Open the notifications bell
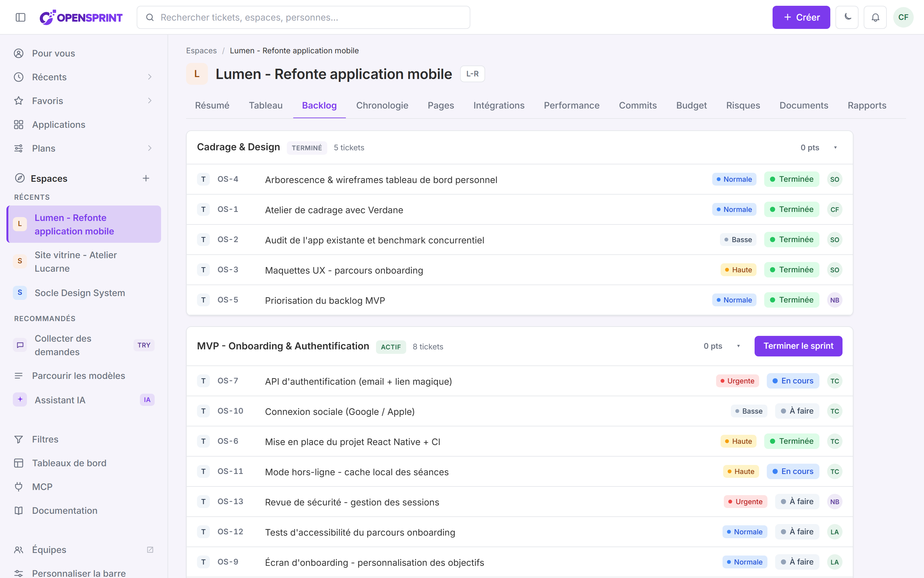 click(875, 17)
